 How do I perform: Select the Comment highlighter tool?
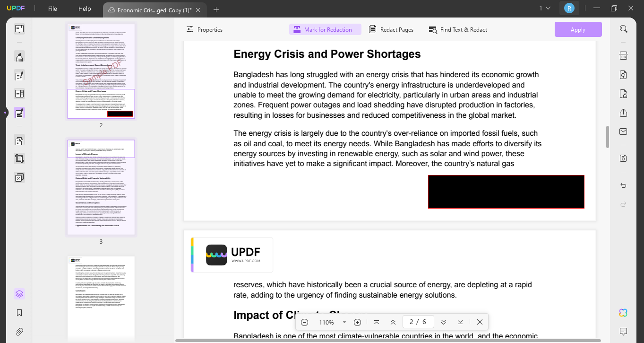tap(19, 58)
